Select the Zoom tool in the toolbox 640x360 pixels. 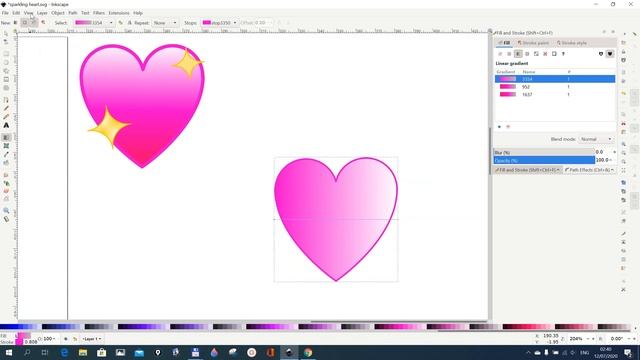6,211
